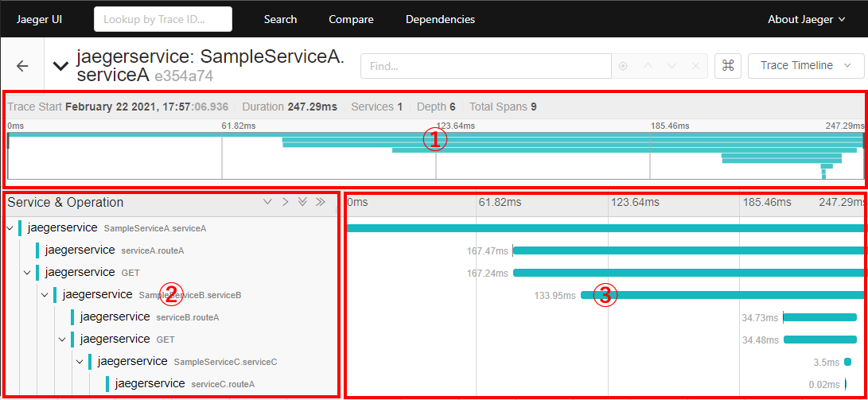The height and width of the screenshot is (400, 868).
Task: Select the serviceA.routeA span row
Action: click(x=115, y=250)
